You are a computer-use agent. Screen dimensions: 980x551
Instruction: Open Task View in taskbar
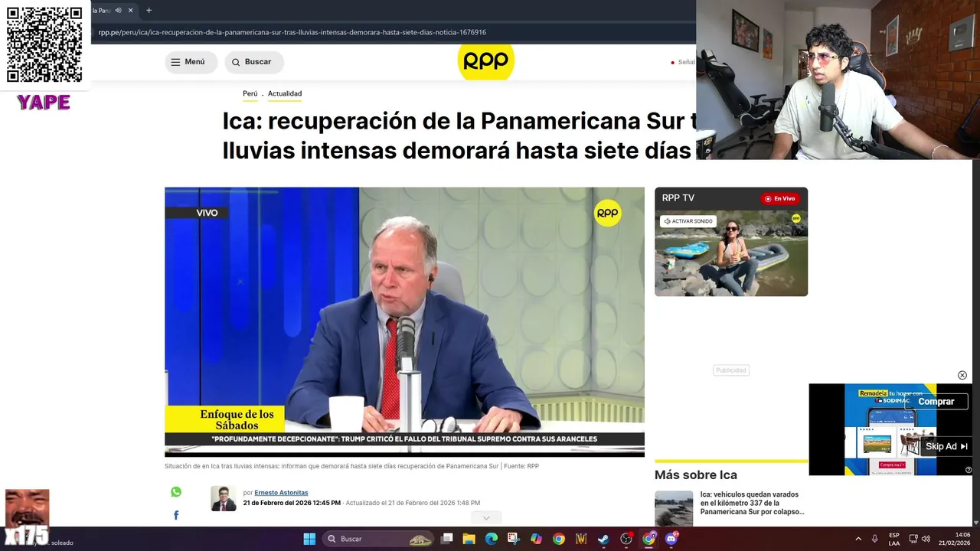tap(447, 539)
